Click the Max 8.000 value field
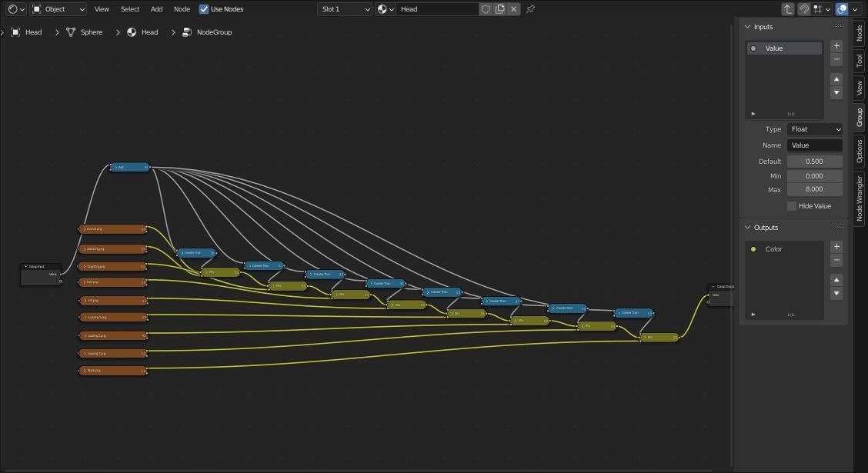Viewport: 868px width, 473px height. pos(815,189)
